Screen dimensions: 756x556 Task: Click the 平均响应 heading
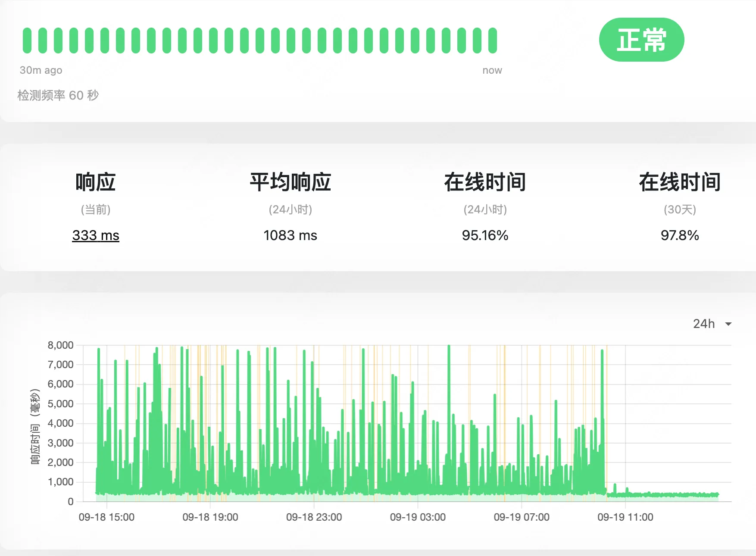[290, 182]
